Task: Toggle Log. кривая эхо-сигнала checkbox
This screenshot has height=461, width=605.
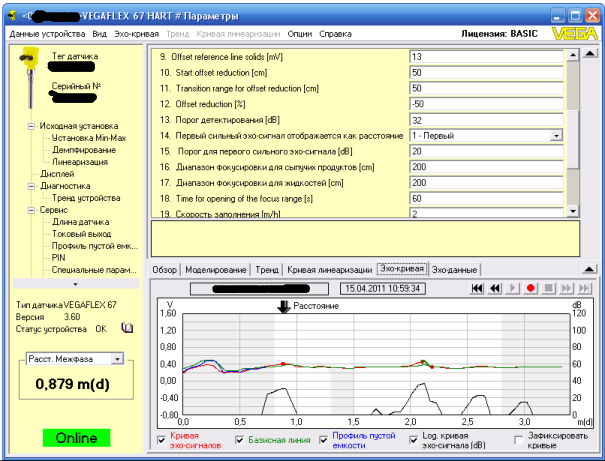Action: click(413, 440)
